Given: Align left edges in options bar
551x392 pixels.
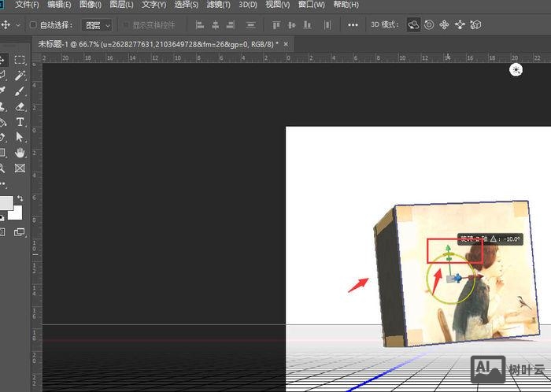Looking at the screenshot, I should (200, 25).
